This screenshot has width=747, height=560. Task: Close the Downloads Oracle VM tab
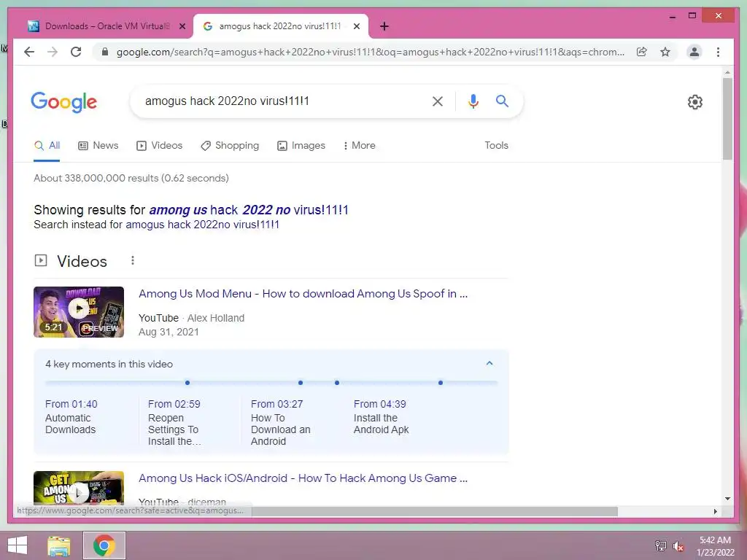tap(182, 26)
